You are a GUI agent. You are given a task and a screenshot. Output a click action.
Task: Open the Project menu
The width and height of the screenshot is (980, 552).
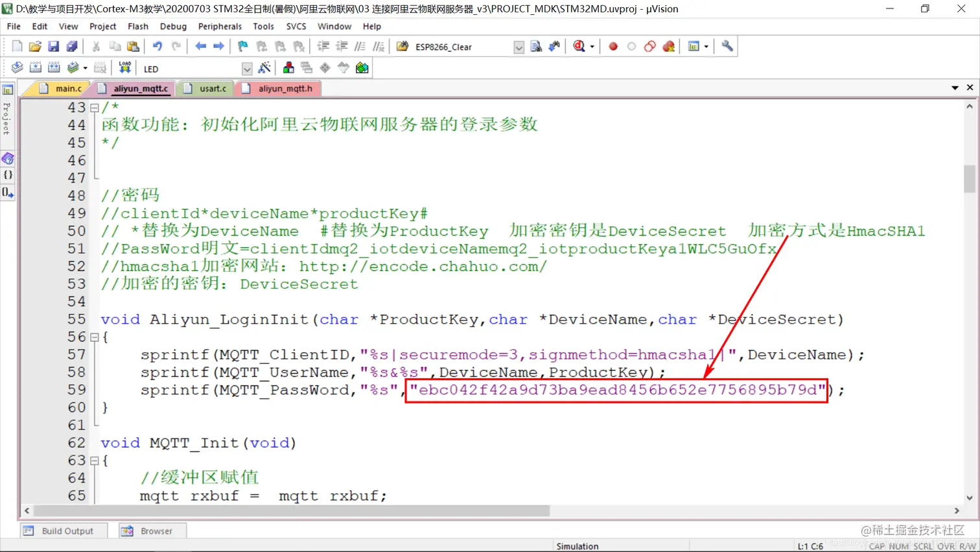102,27
